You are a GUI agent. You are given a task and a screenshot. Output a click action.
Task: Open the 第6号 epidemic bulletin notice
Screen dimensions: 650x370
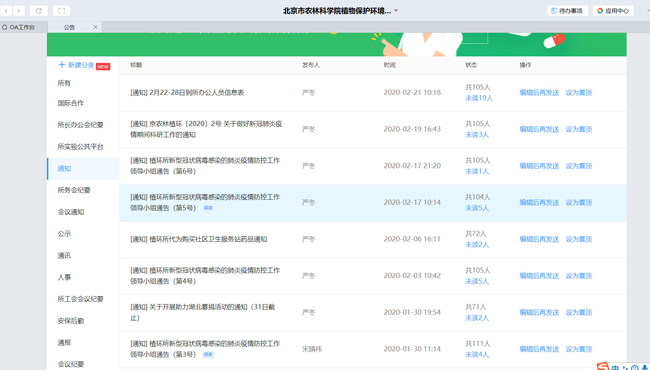click(x=205, y=166)
